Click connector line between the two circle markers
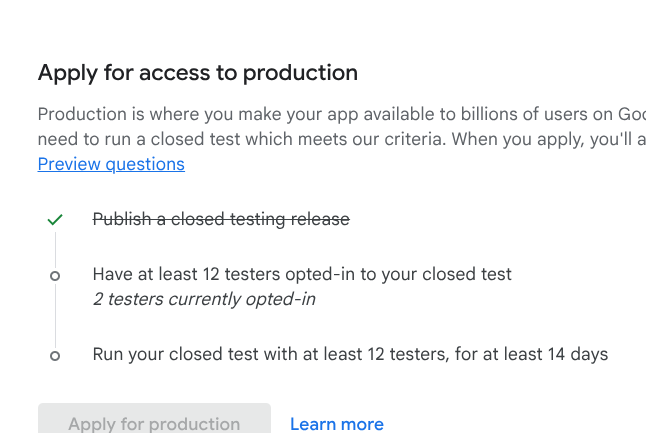The height and width of the screenshot is (433, 646). point(55,315)
